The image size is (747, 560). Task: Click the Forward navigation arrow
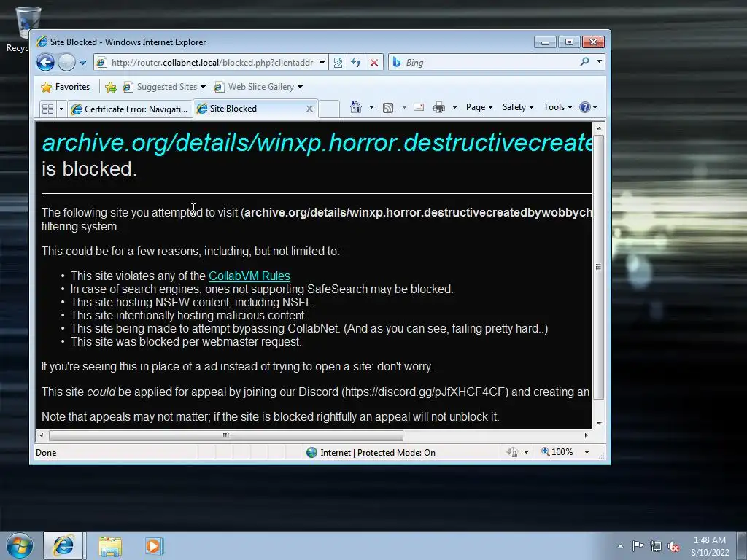[x=66, y=63]
